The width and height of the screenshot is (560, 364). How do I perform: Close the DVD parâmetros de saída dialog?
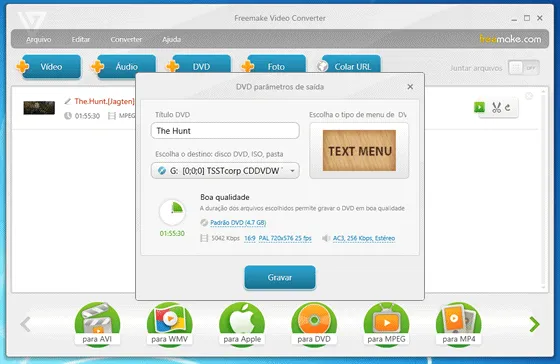pos(410,87)
